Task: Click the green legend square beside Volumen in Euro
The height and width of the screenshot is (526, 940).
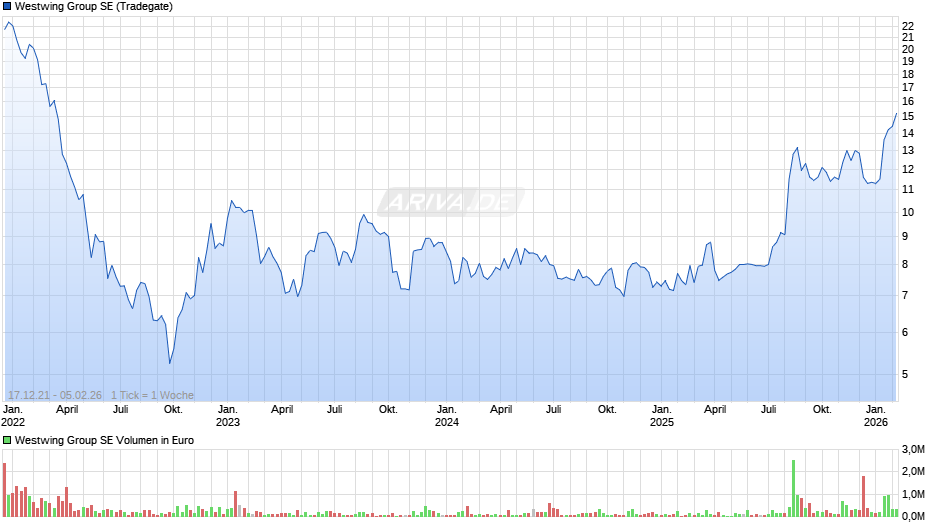Action: coord(7,440)
